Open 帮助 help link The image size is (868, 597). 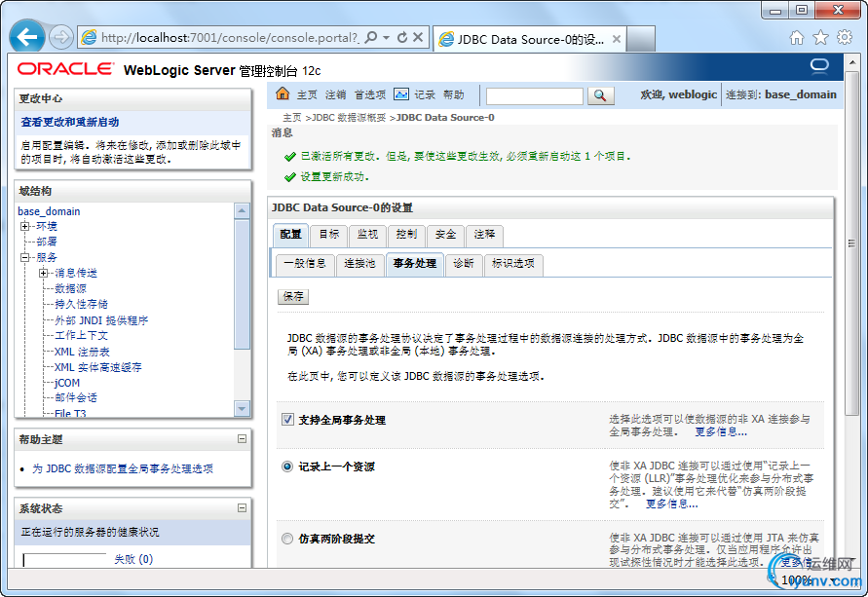tap(453, 94)
